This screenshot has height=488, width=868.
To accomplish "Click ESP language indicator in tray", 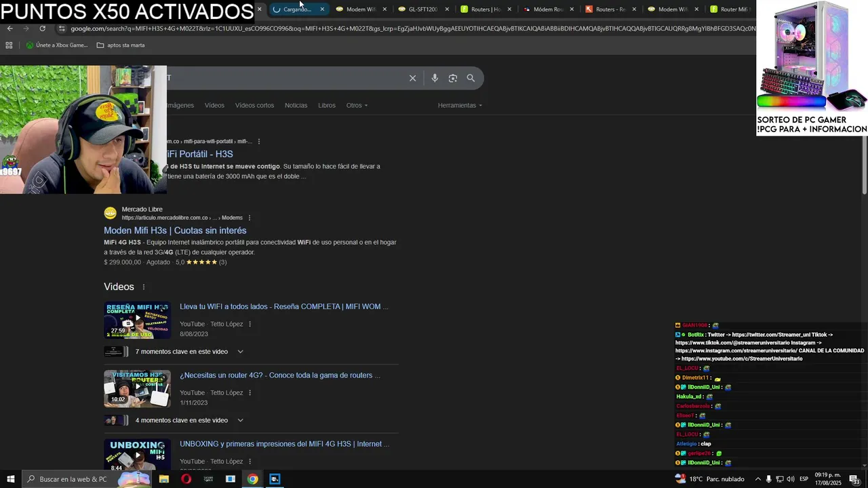I will point(804,479).
